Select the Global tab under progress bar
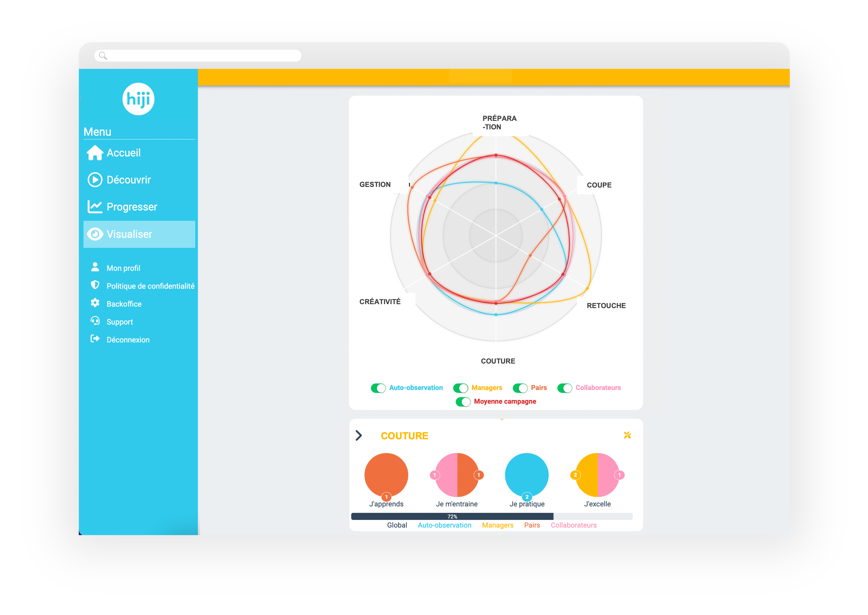 [397, 525]
